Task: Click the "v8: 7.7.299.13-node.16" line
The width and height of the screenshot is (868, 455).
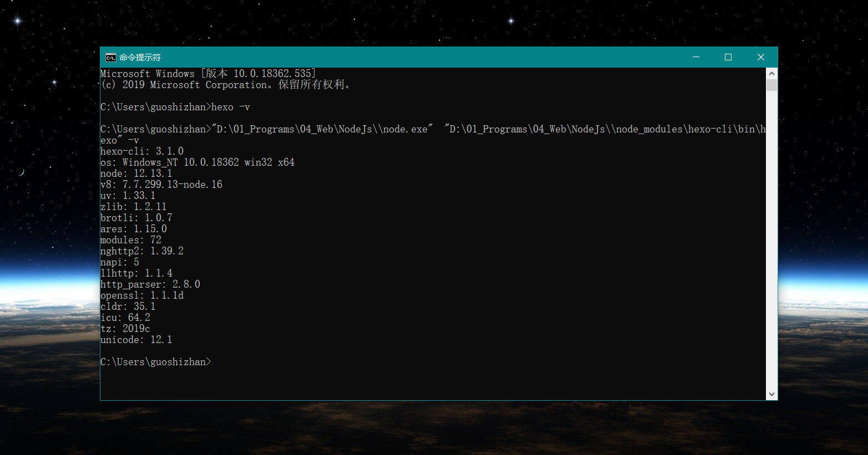Action: (x=161, y=185)
